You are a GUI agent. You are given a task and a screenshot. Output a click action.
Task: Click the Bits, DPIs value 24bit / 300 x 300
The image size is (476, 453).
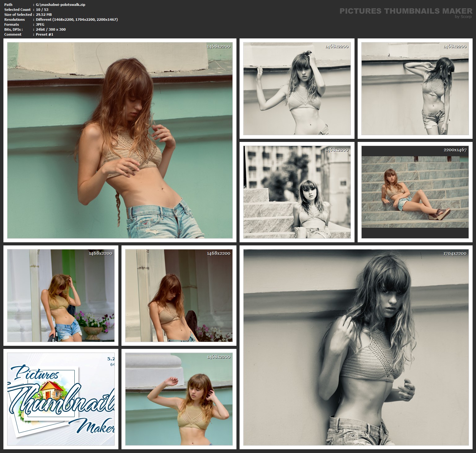click(x=51, y=29)
